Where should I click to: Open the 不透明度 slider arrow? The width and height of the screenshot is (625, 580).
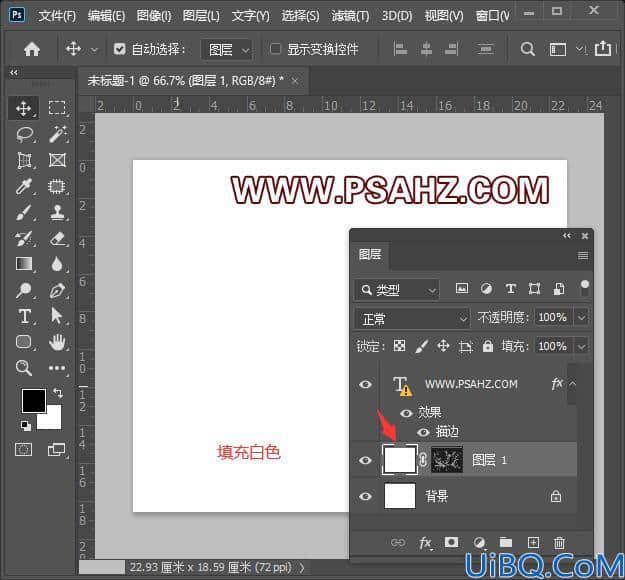point(582,318)
